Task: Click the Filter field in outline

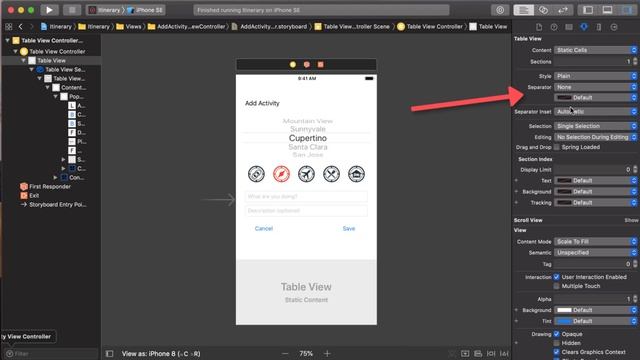Action: (51, 353)
